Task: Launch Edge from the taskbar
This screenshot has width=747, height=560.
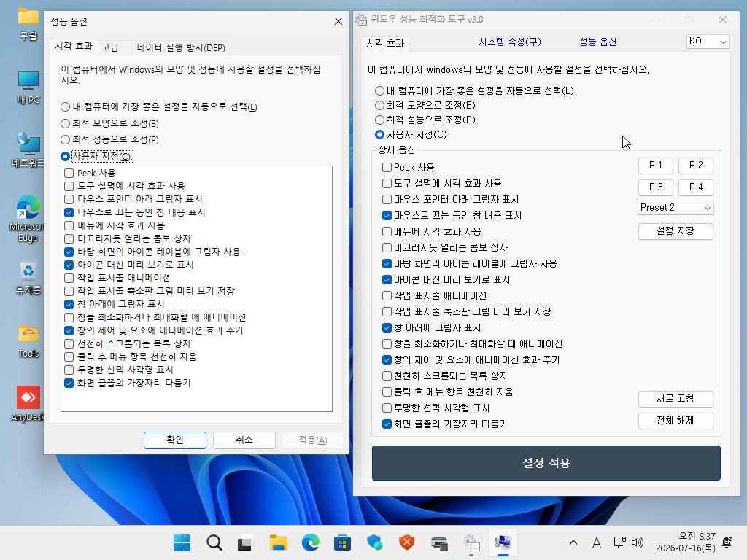Action: pos(310,542)
